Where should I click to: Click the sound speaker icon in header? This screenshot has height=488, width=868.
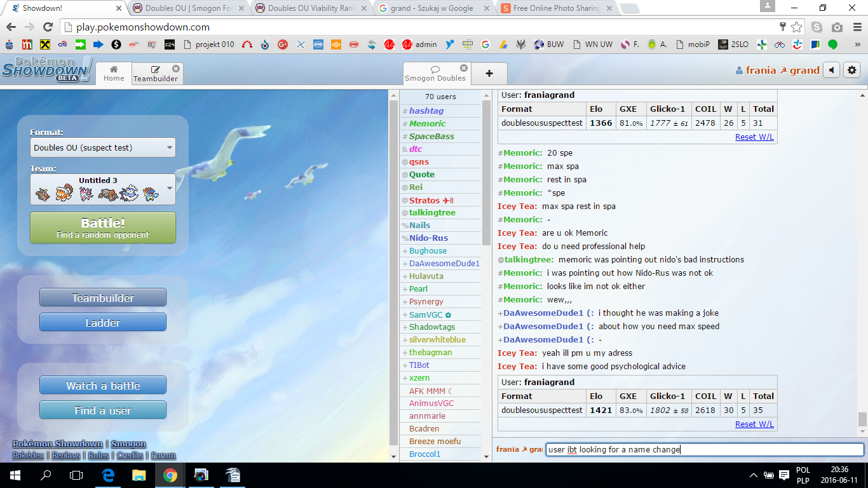tap(831, 71)
